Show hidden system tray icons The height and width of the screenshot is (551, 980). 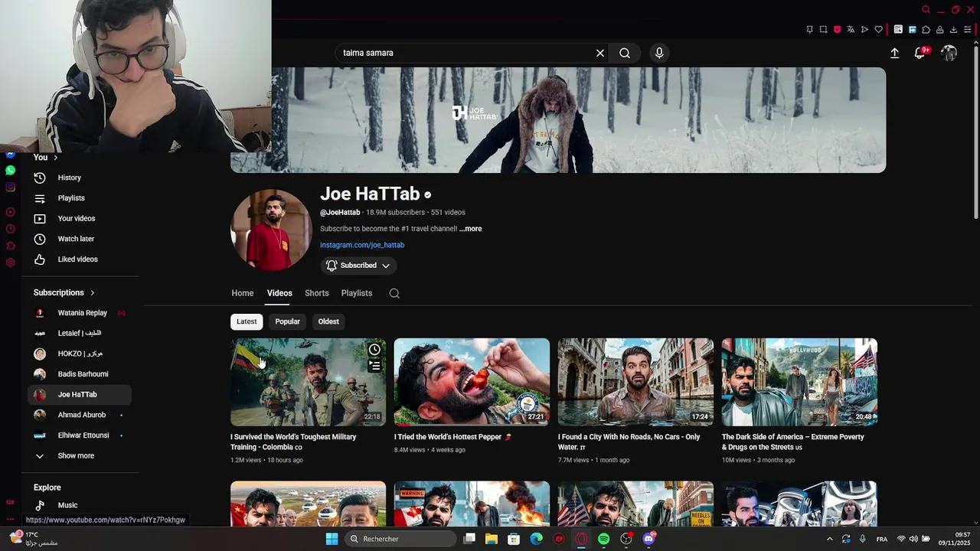(x=829, y=539)
